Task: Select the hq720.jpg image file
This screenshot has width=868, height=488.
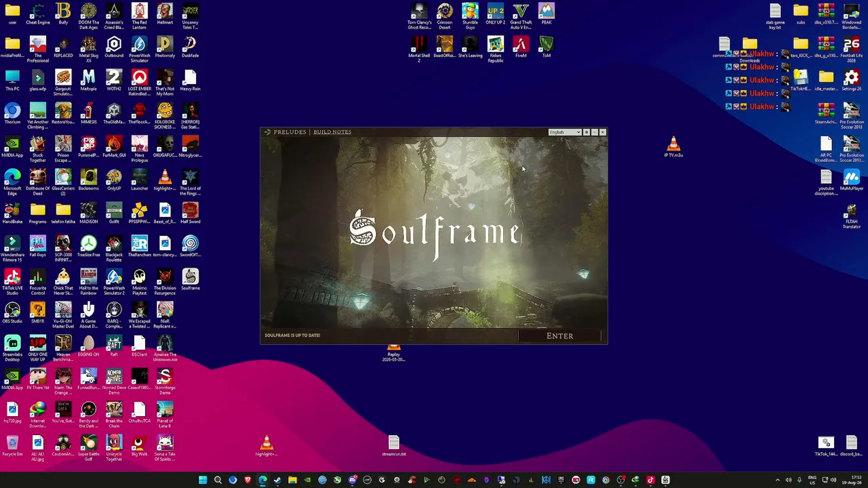Action: tap(12, 413)
